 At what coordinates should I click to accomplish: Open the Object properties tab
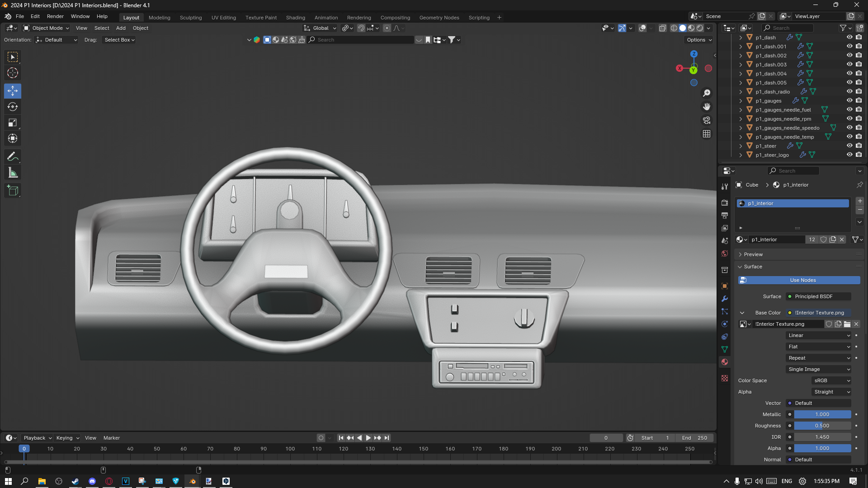point(725,286)
